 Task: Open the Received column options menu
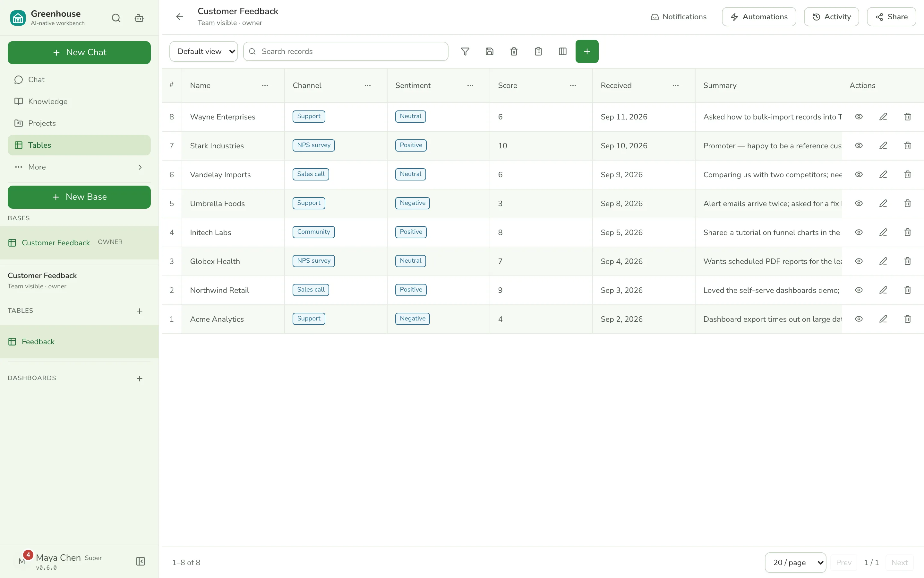(x=675, y=85)
